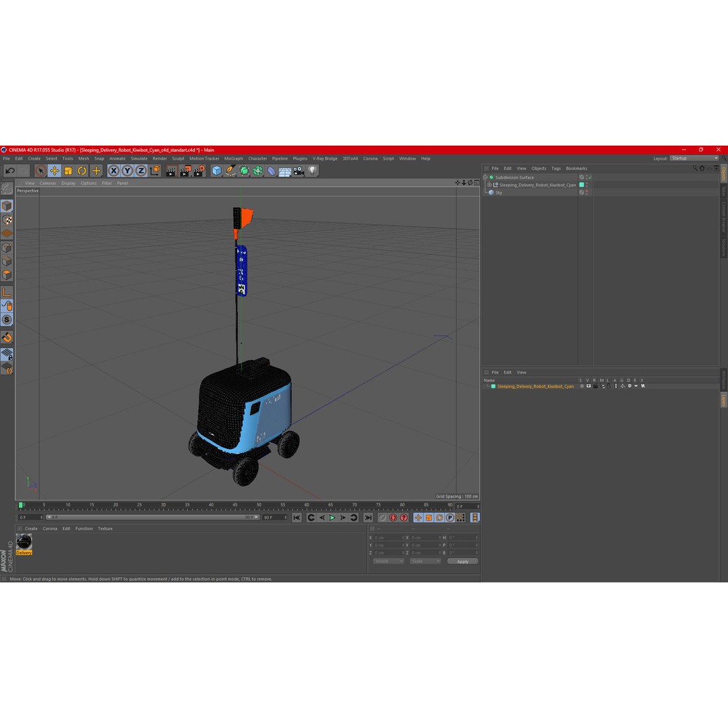Activate the Scale tool in top toolbar
Screen dimensions: 728x728
tap(68, 171)
